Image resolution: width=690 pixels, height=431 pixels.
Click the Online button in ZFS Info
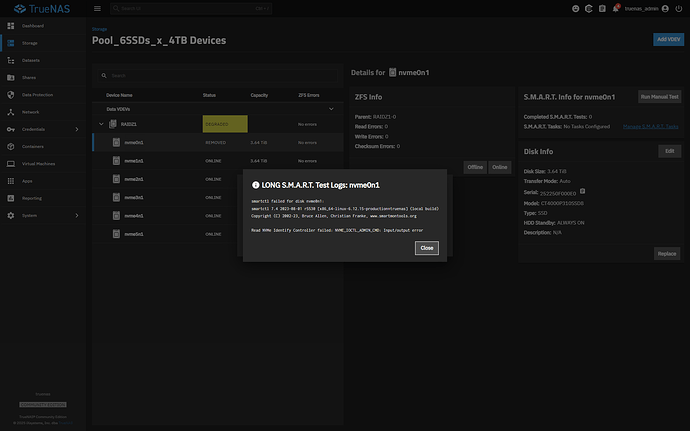499,167
